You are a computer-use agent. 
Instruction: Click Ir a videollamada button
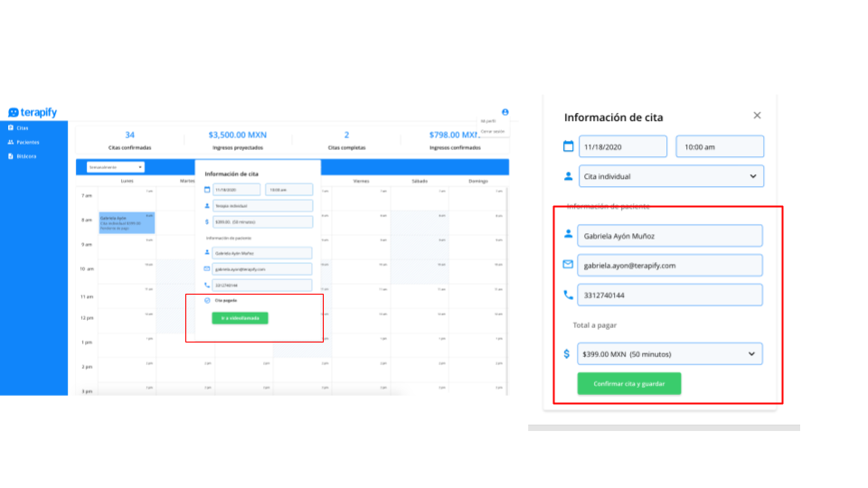tap(240, 318)
